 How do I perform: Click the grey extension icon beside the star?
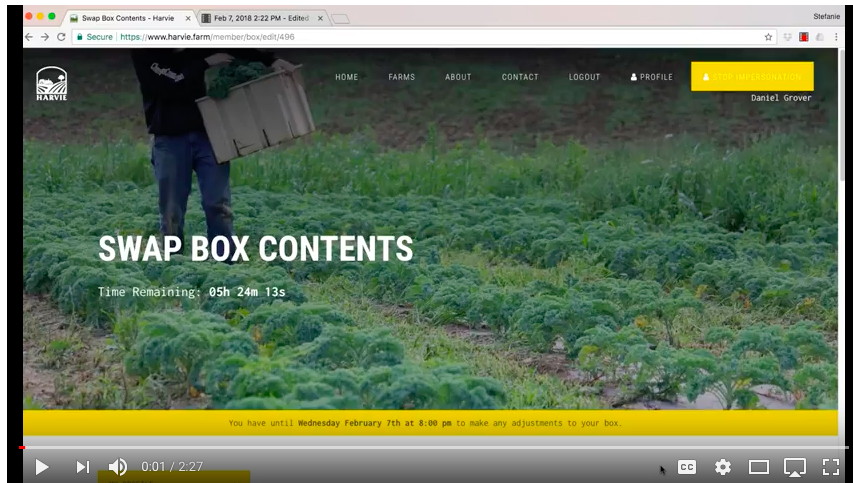pos(787,37)
